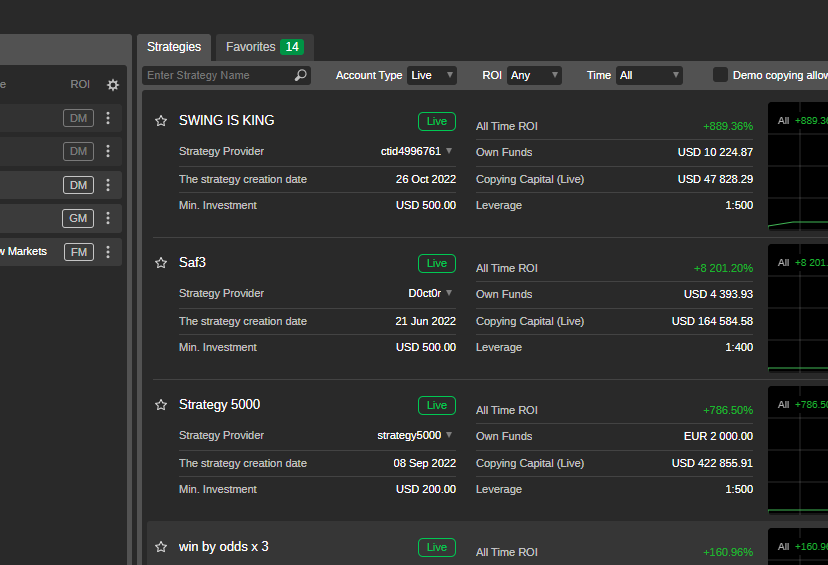Click the USD 422 855.91 copying capital
828x565 pixels.
[712, 464]
